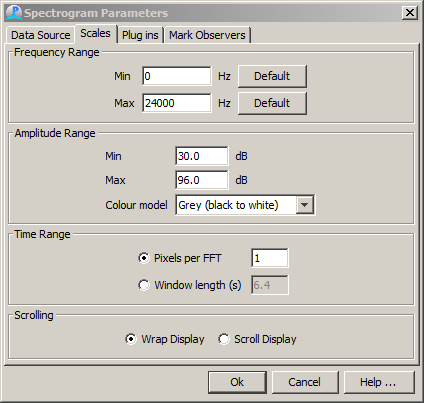Screen dimensions: 424x403
Task: Reset minimum frequency with Default button
Action: tap(272, 76)
